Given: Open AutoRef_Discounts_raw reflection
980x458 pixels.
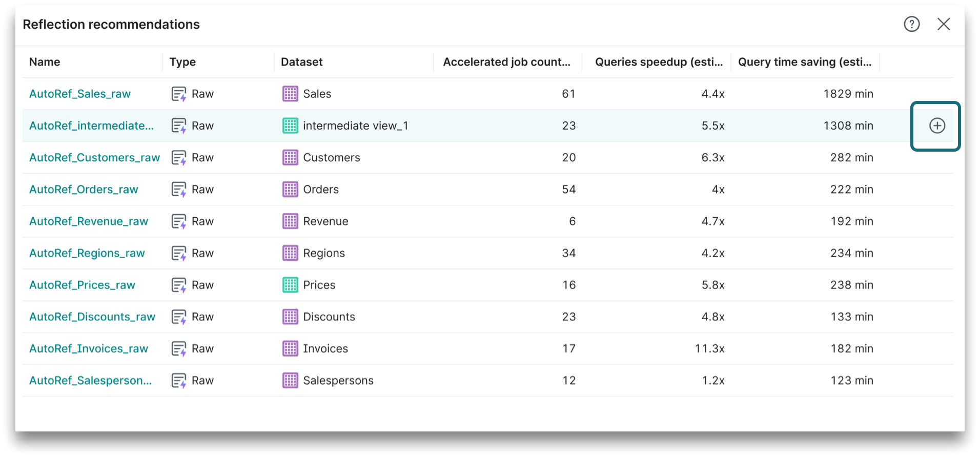Looking at the screenshot, I should tap(92, 317).
